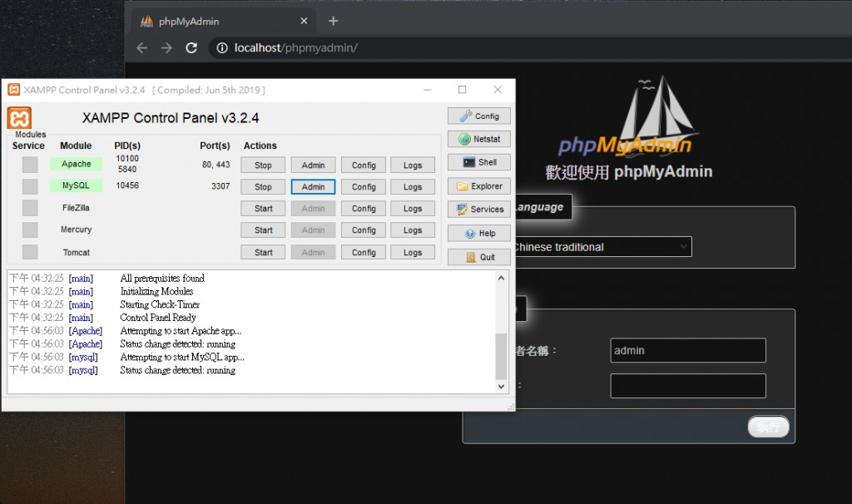Click the browser address bar URL
The image size is (852, 504).
296,47
